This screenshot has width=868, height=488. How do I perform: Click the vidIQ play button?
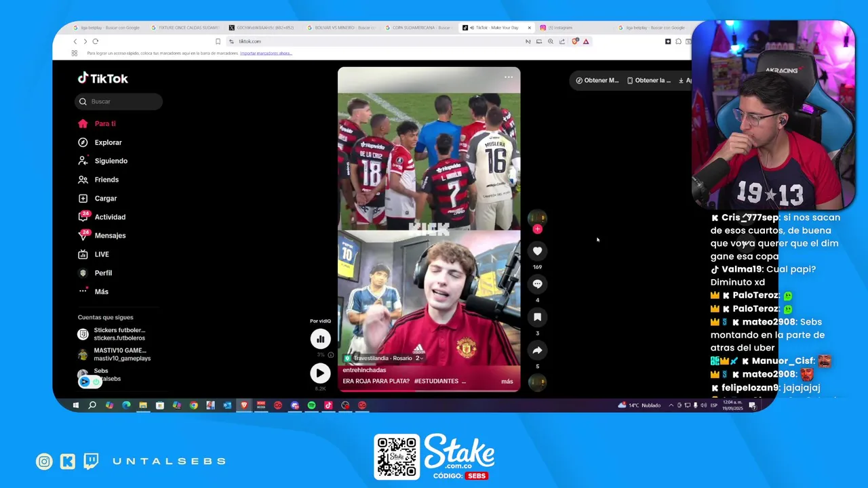click(x=320, y=373)
